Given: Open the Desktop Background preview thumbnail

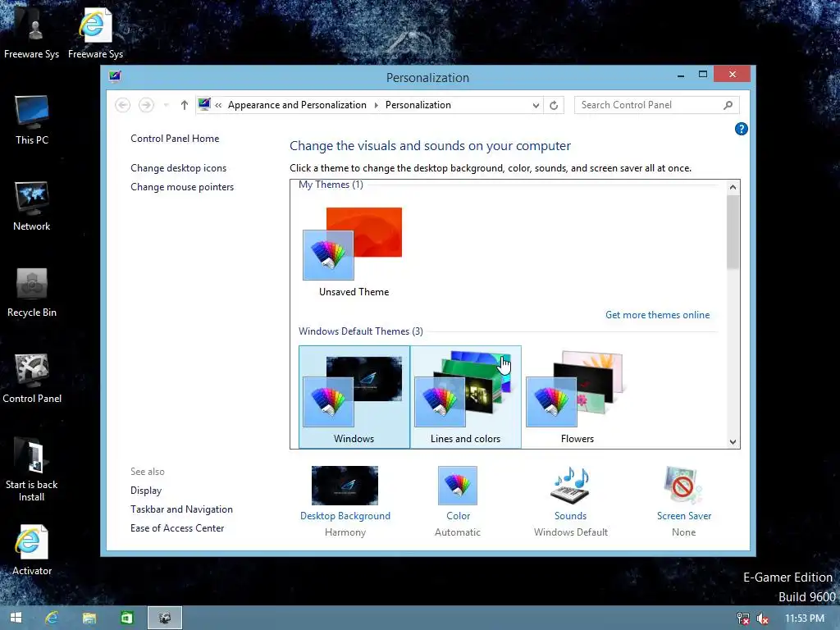Looking at the screenshot, I should coord(345,486).
